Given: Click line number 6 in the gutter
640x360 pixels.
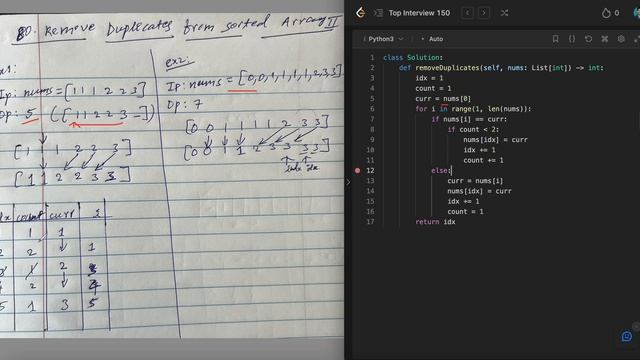Looking at the screenshot, I should 372,109.
